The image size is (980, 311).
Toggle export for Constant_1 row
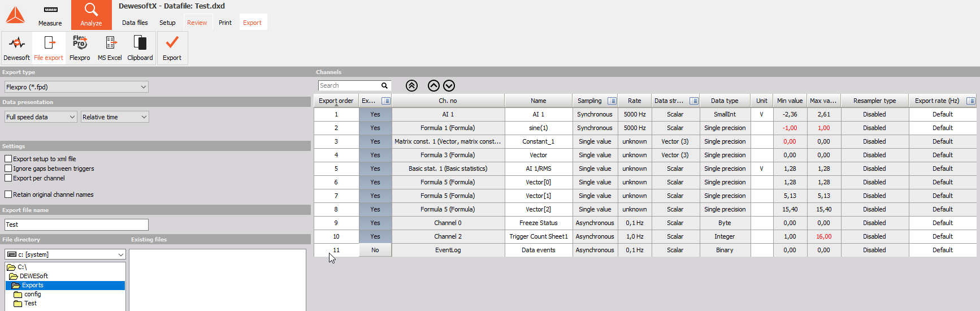pyautogui.click(x=375, y=141)
